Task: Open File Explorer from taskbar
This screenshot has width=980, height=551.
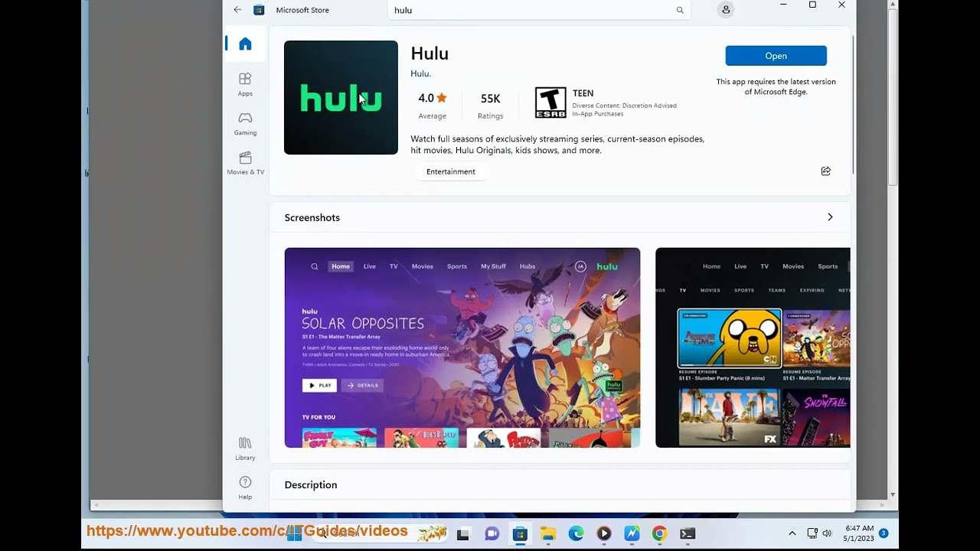Action: (x=548, y=534)
